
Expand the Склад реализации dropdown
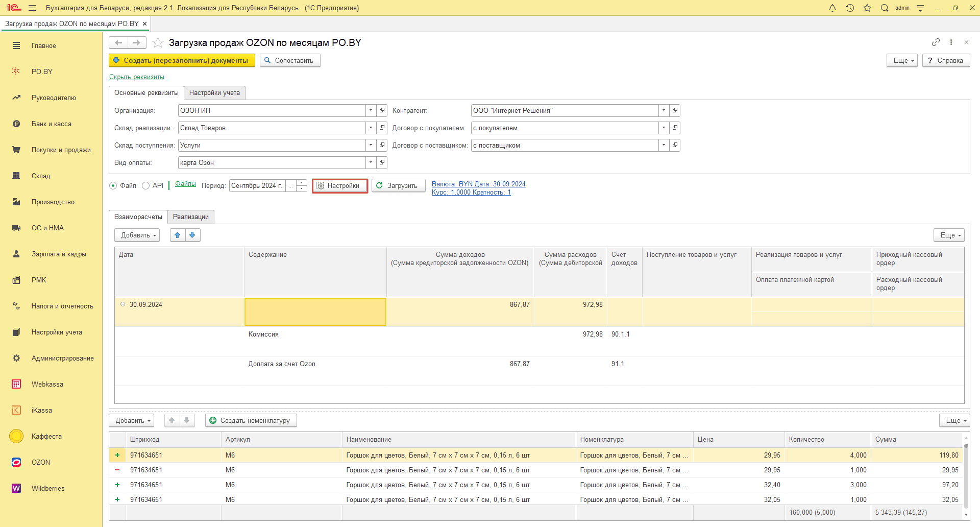[x=371, y=128]
